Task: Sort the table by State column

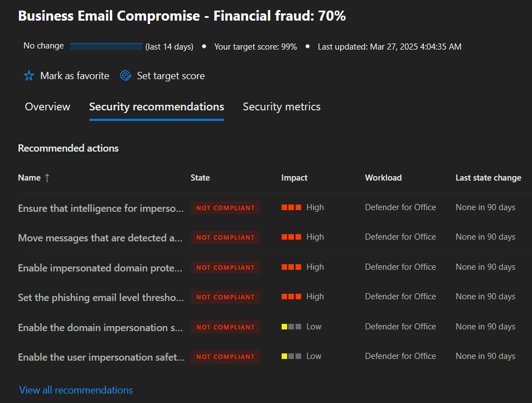Action: [200, 178]
